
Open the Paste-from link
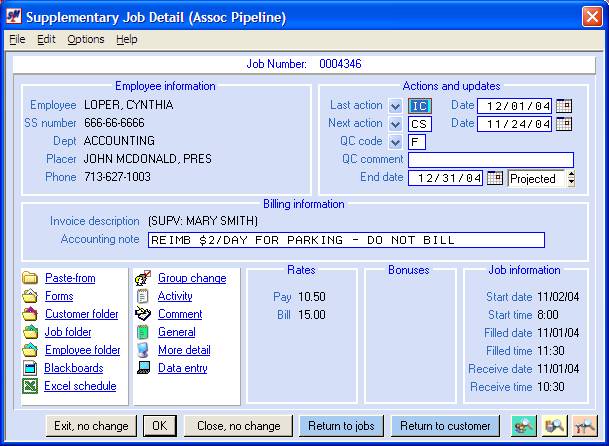70,278
